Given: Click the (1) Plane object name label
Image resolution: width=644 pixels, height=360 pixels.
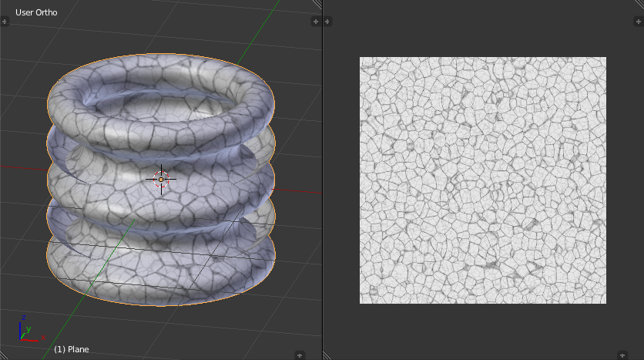Looking at the screenshot, I should click(71, 349).
